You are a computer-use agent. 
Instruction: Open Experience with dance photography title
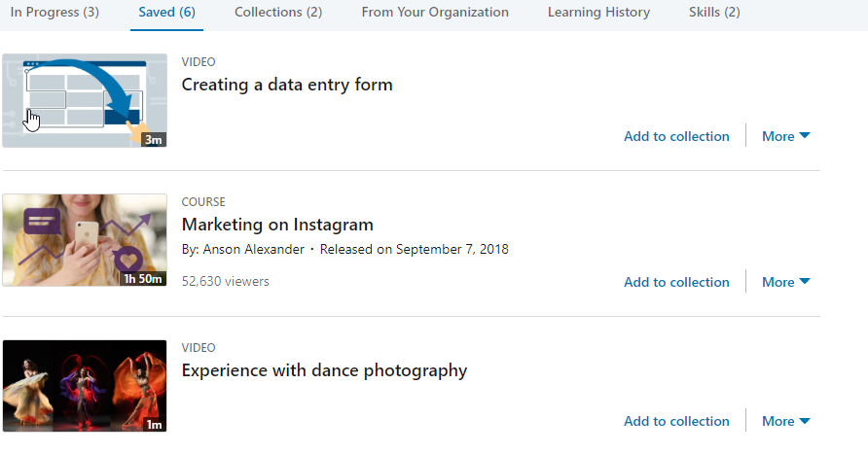click(324, 370)
